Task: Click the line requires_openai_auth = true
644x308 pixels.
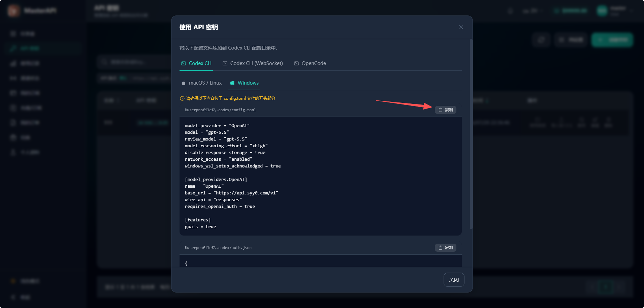Action: (220, 206)
